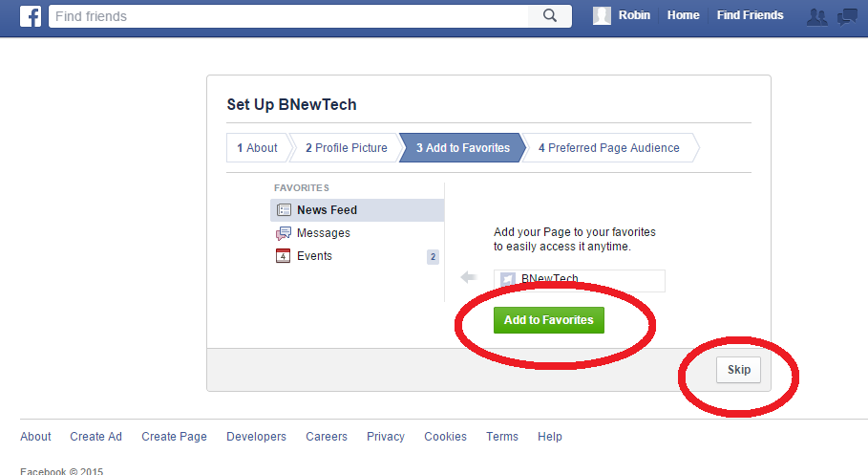
Task: Click the News Feed icon in Favorites
Action: pyautogui.click(x=284, y=210)
